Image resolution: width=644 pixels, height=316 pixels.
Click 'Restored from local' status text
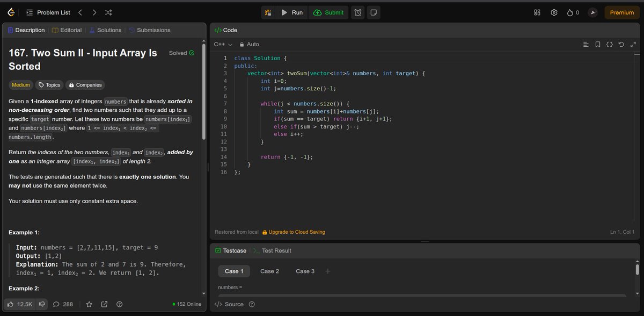click(236, 232)
